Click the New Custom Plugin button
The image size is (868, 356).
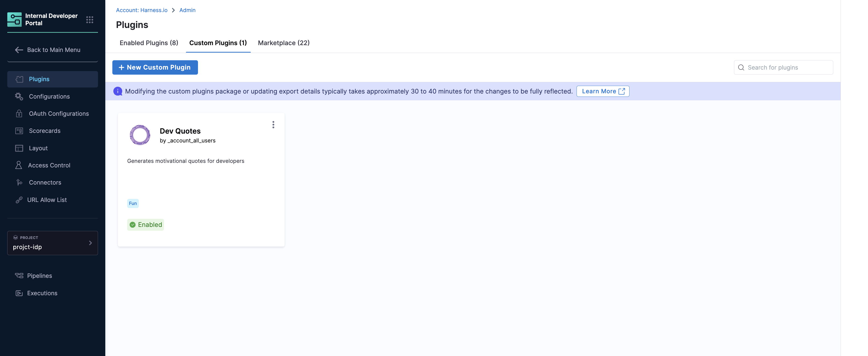(155, 67)
